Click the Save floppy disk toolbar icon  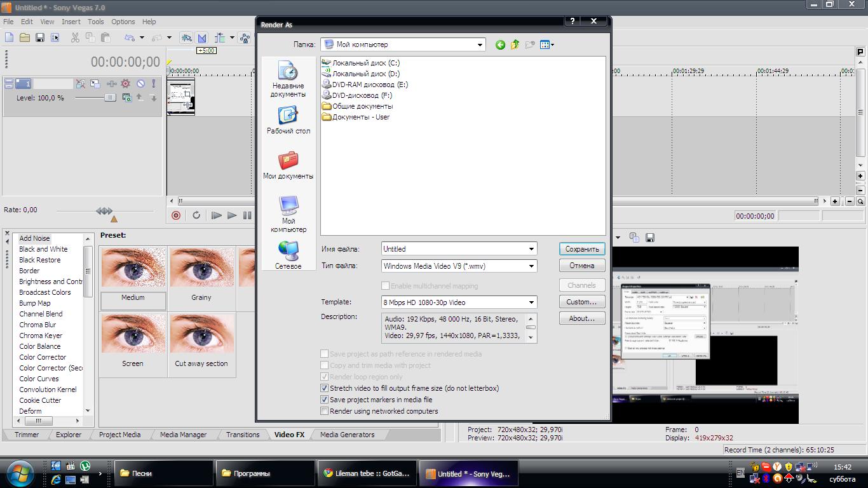40,37
